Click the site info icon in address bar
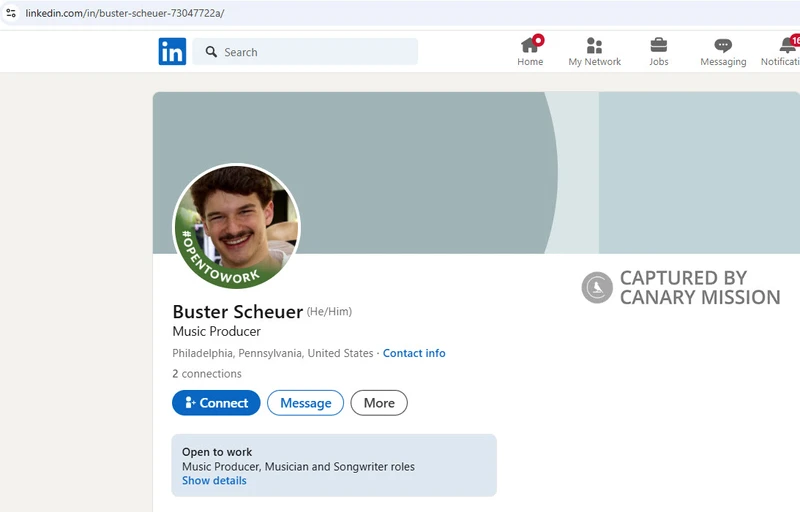Viewport: 800px width, 512px height. tap(11, 13)
